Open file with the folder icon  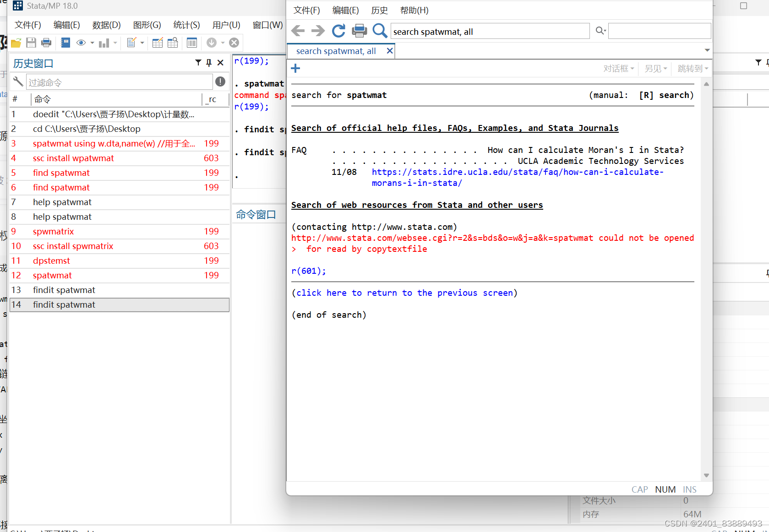pos(16,43)
